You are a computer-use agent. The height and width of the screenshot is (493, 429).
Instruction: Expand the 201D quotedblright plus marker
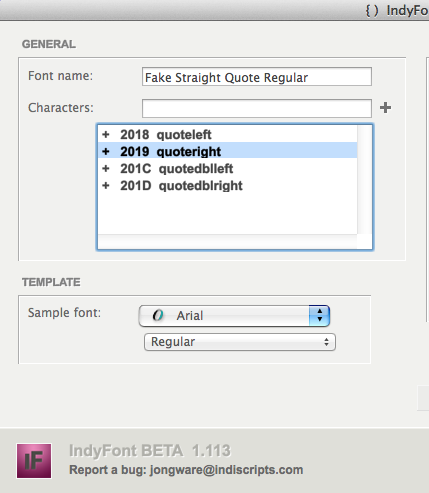(x=106, y=185)
